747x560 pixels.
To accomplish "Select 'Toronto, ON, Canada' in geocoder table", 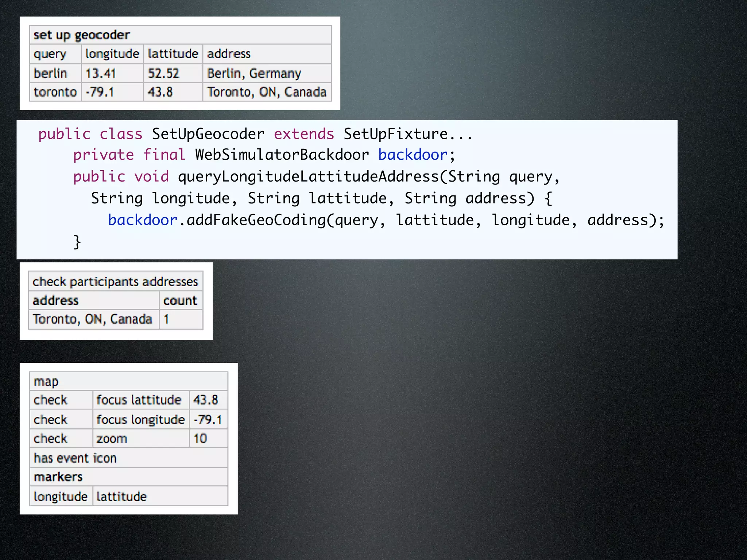I will (x=267, y=92).
